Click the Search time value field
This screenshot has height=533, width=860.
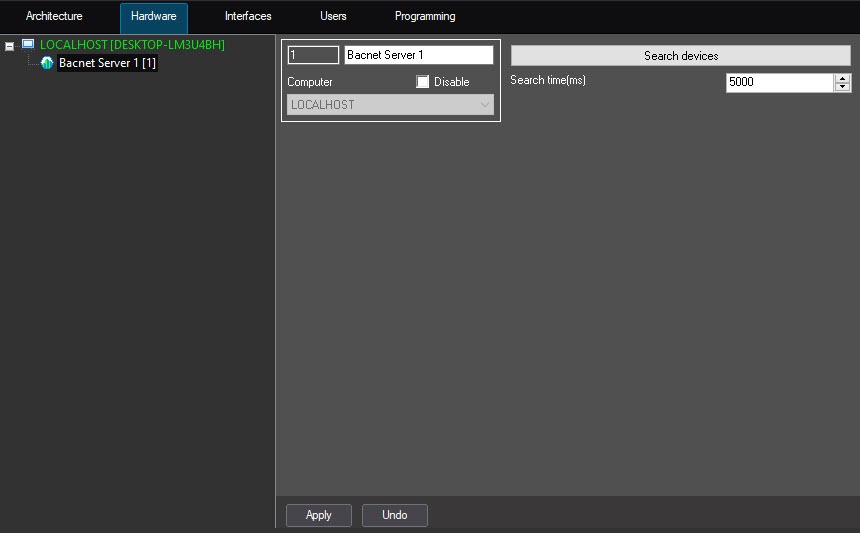click(x=780, y=82)
